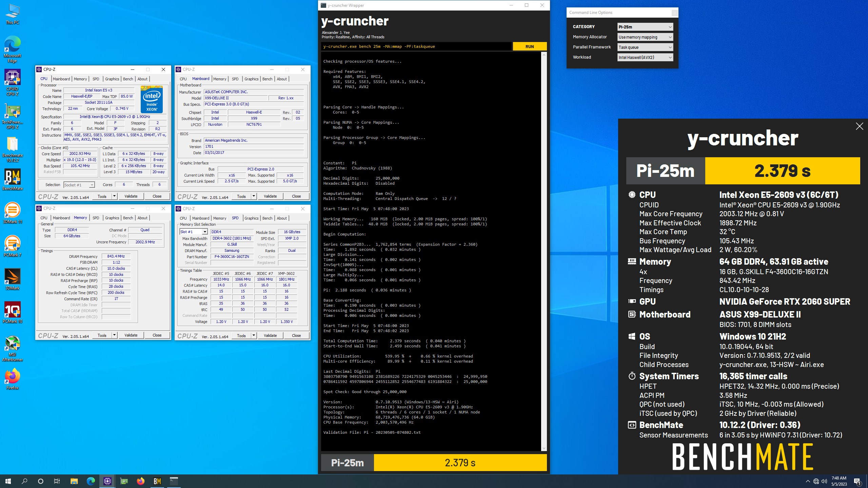Click Part Number value F4-3600C16-16GTZN
Screen dimensions: 868x488
click(232, 257)
